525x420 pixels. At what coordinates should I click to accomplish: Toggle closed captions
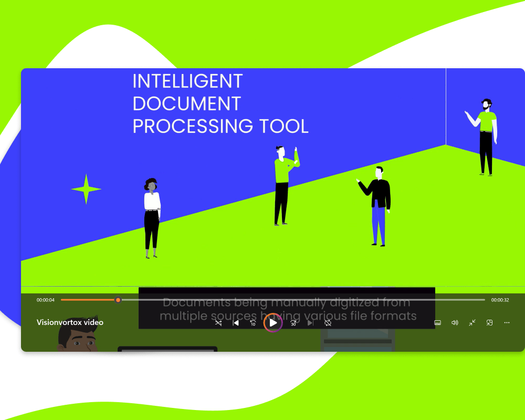[x=437, y=323]
